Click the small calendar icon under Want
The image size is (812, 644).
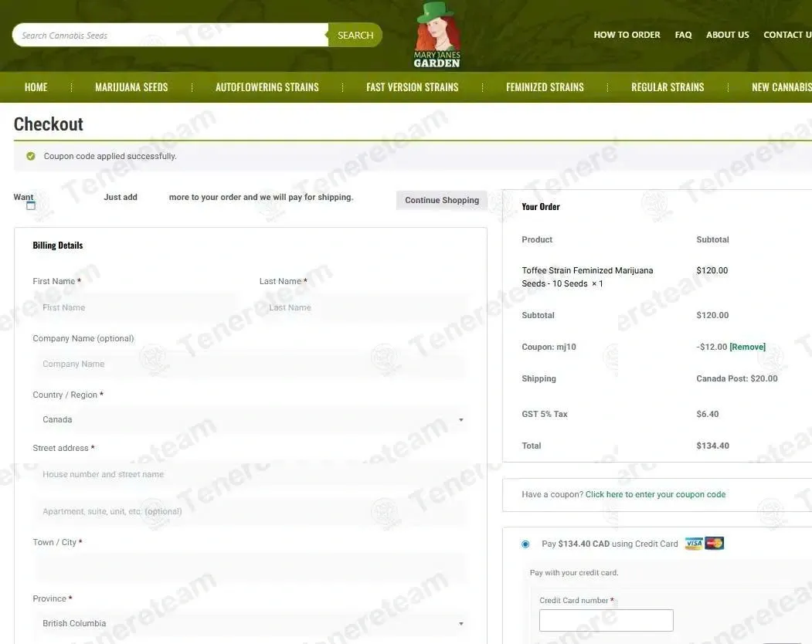pos(31,205)
